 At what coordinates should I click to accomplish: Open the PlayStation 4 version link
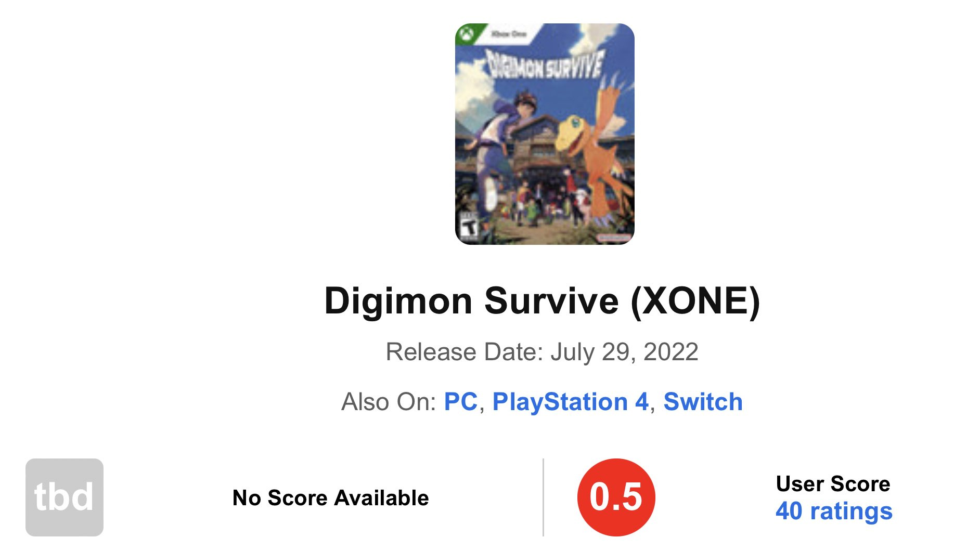[x=571, y=402]
